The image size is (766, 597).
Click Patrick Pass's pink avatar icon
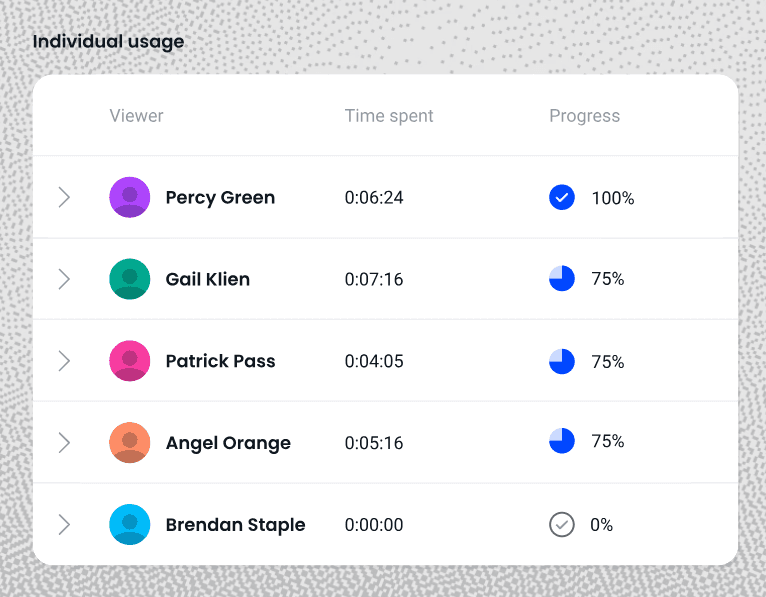click(129, 361)
